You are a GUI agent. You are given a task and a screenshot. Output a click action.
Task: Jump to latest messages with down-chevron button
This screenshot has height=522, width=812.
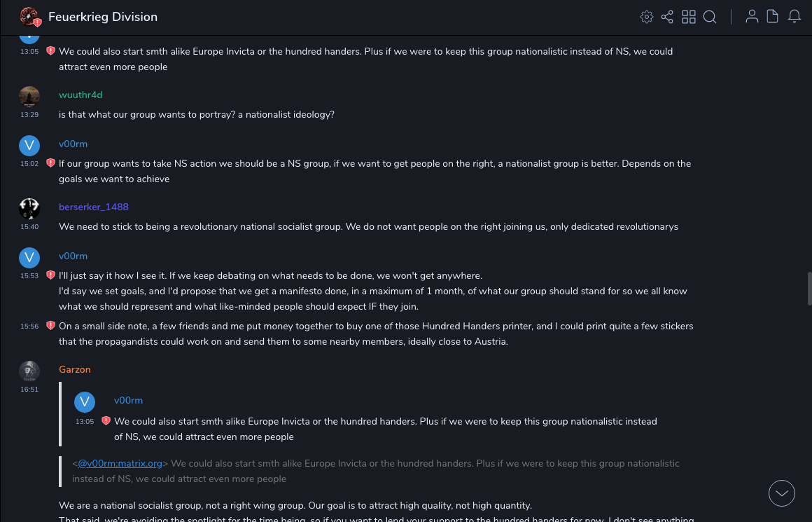tap(782, 493)
